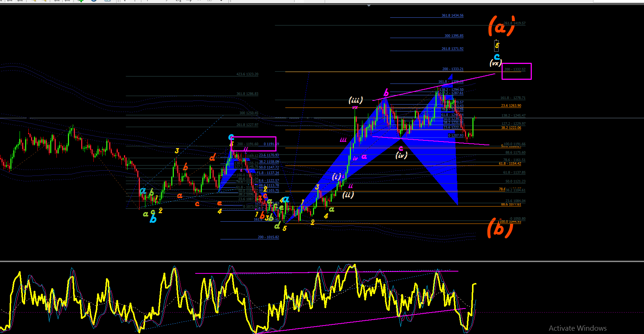Screen dimensions: 644x334
Task: Click the white (ii) wave label
Action: (x=348, y=195)
